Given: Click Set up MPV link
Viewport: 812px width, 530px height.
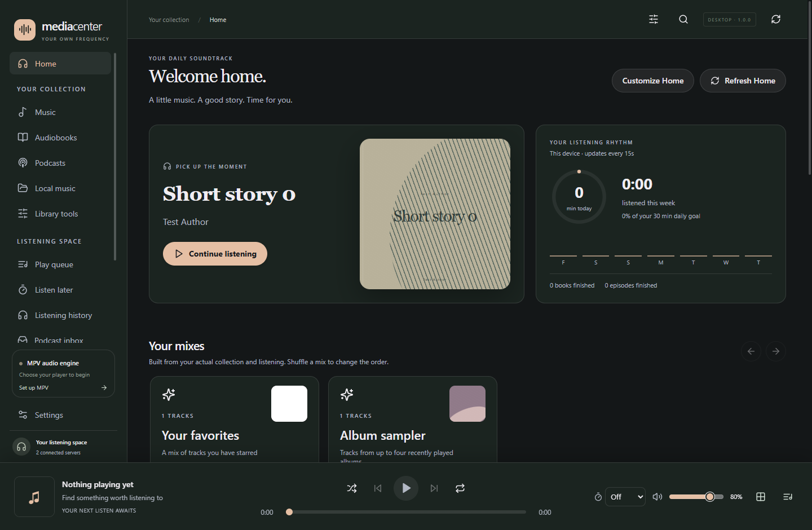Looking at the screenshot, I should 63,388.
